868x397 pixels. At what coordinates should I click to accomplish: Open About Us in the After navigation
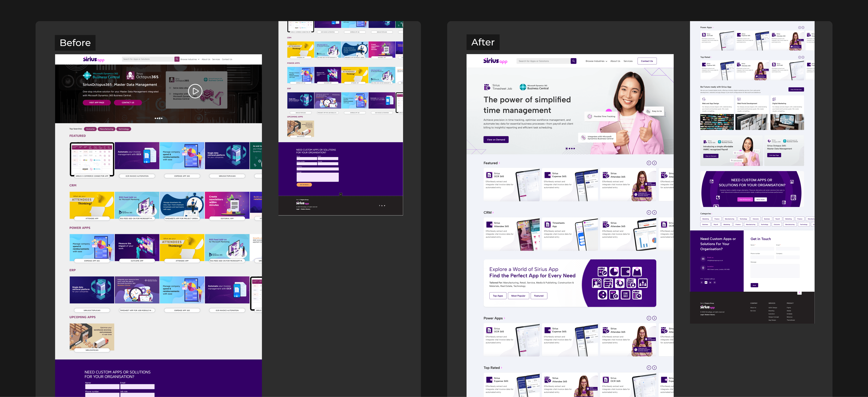click(615, 61)
